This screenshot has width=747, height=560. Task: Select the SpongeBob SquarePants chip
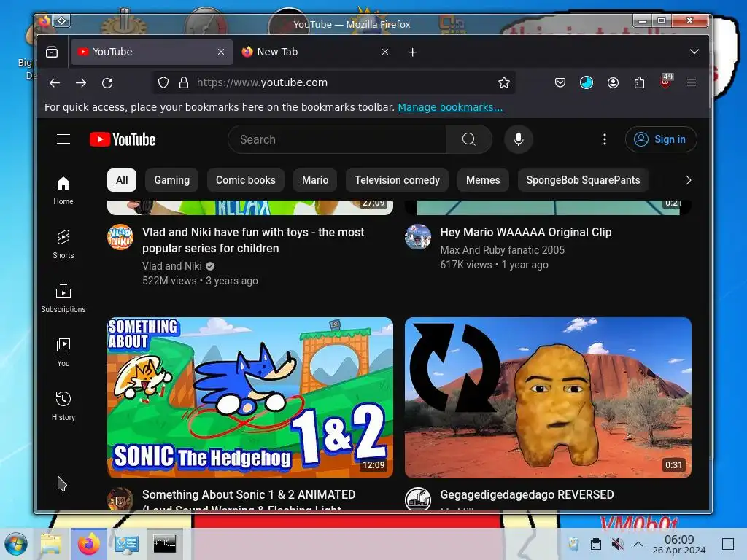tap(583, 180)
